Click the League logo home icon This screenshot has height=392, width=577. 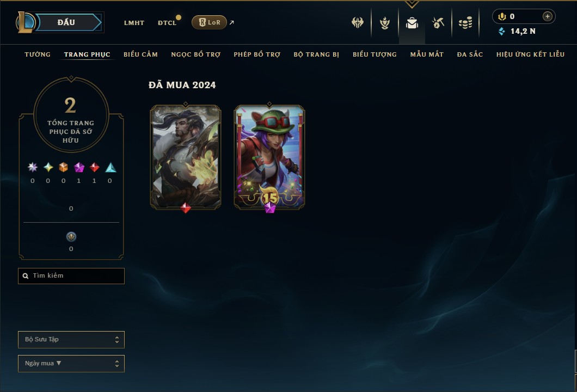(x=26, y=22)
